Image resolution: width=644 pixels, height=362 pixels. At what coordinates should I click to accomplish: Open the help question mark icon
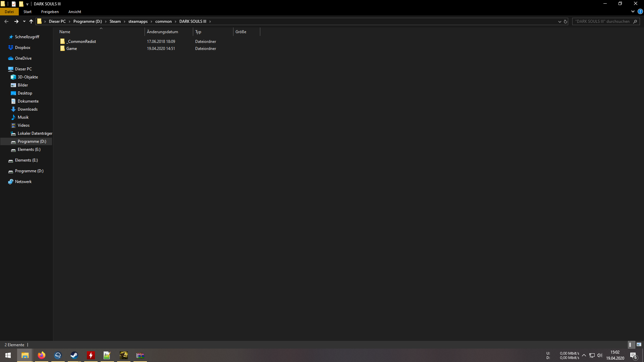click(x=640, y=11)
